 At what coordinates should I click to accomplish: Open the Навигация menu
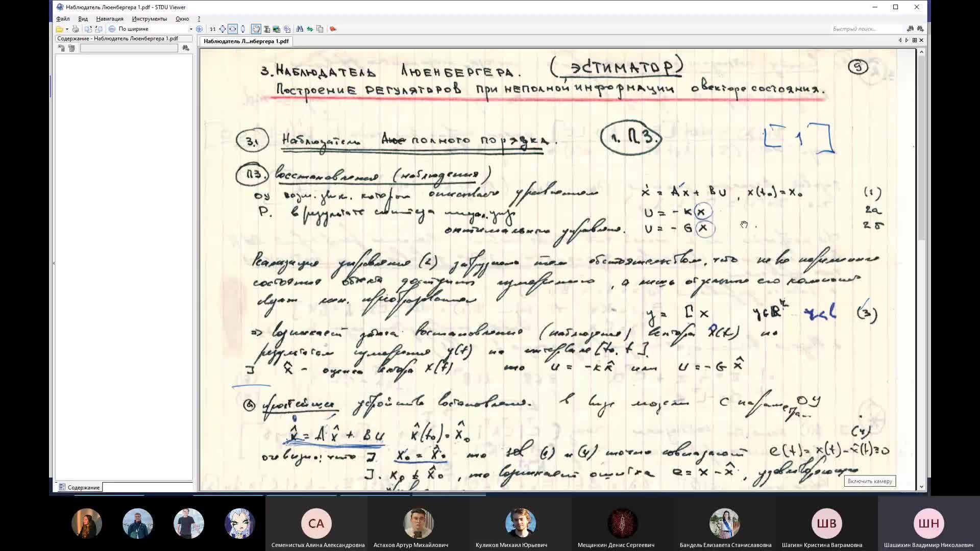[x=110, y=19]
